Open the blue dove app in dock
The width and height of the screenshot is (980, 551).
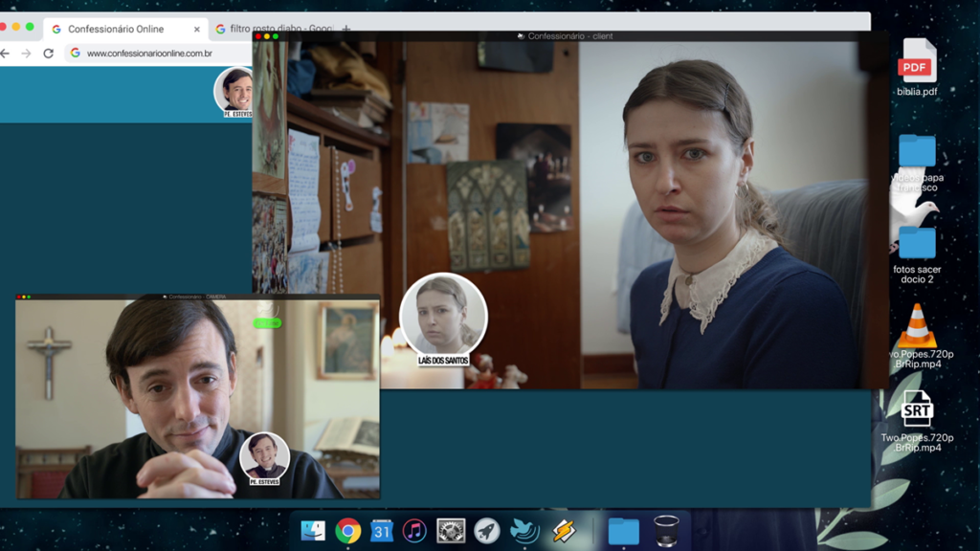coord(524,531)
